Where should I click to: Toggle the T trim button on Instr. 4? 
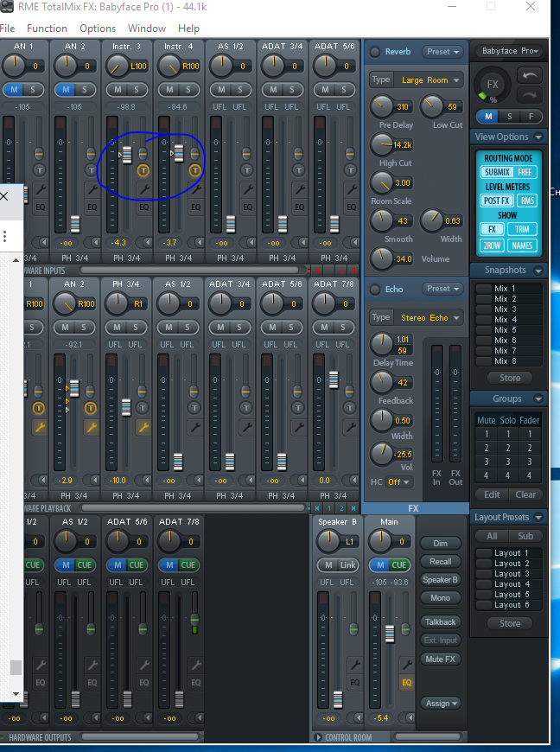194,169
